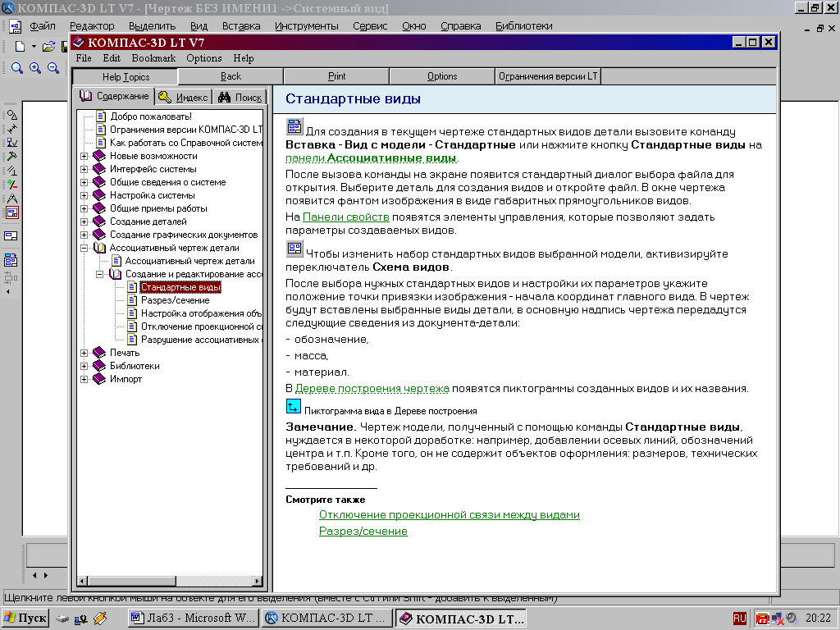840x630 pixels.
Task: Click the RU language indicator in tray
Action: (740, 619)
